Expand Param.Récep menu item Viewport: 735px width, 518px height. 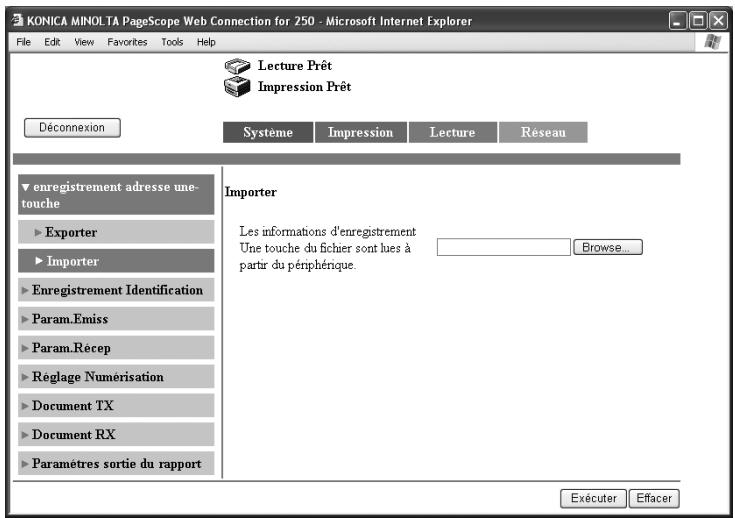(x=116, y=348)
